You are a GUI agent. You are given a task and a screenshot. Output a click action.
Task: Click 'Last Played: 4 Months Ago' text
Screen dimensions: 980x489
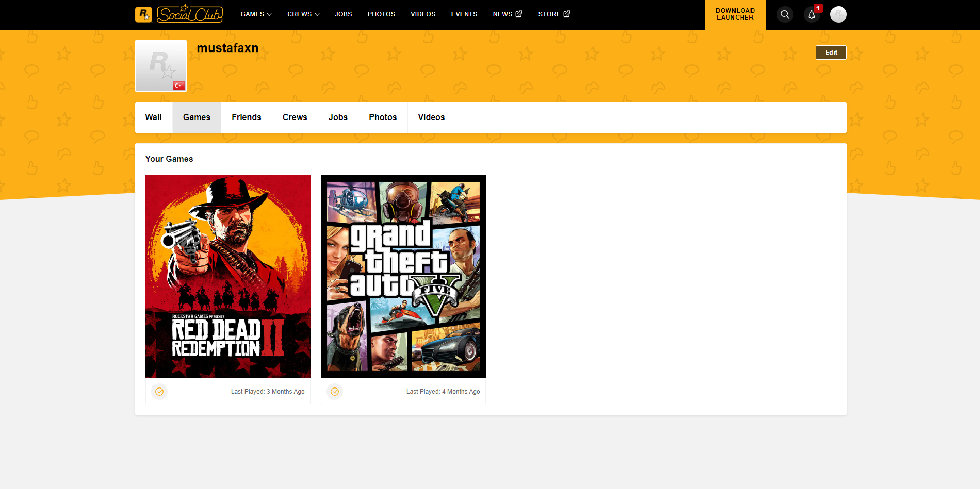coord(443,392)
